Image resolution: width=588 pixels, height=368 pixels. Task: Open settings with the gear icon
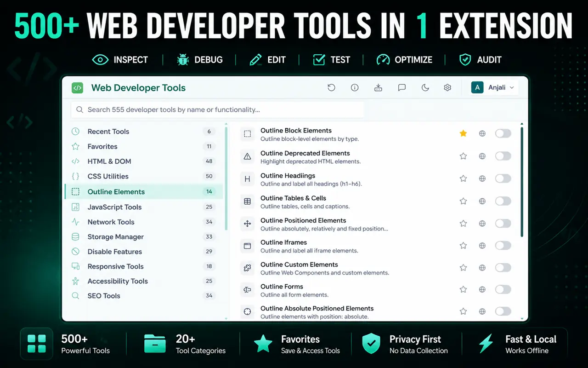(x=447, y=87)
